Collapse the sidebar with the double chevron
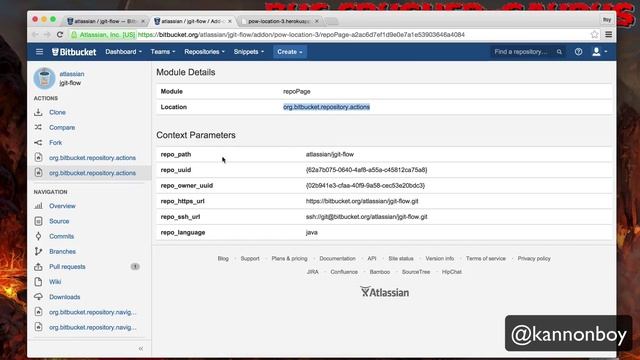 point(141,349)
